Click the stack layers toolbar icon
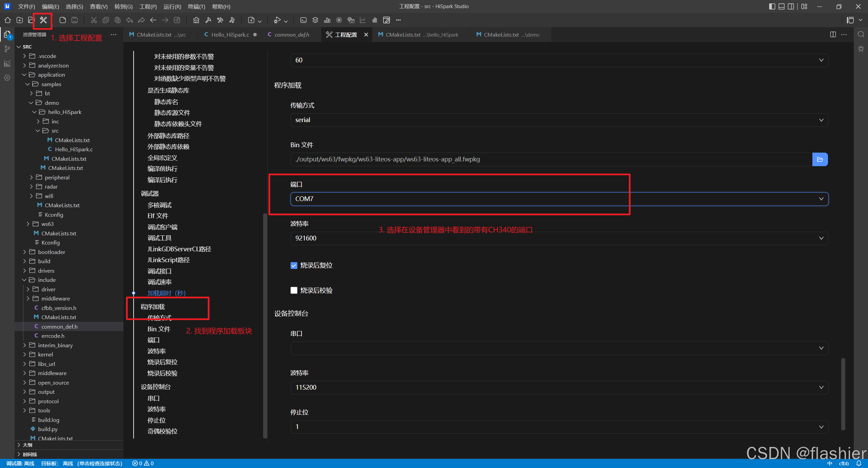 point(315,20)
